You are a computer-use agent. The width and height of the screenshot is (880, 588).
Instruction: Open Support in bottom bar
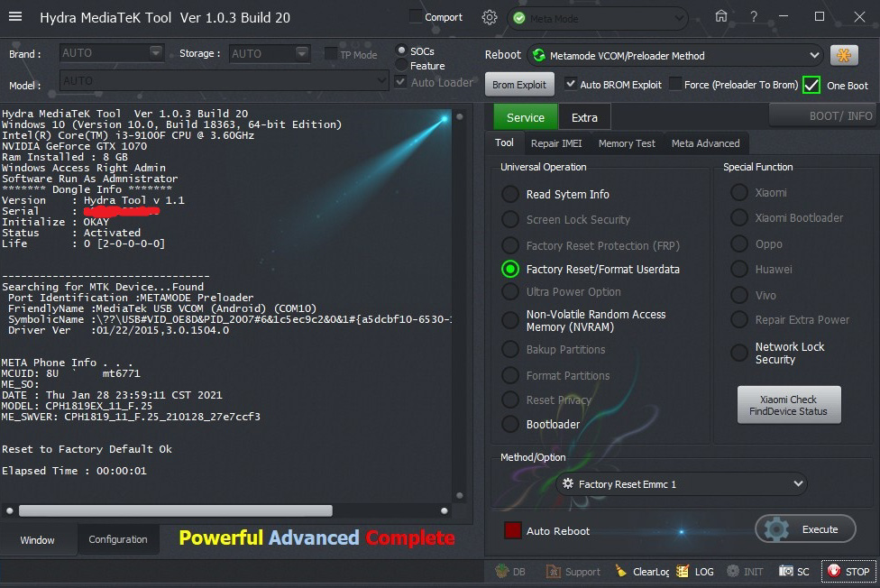point(573,571)
